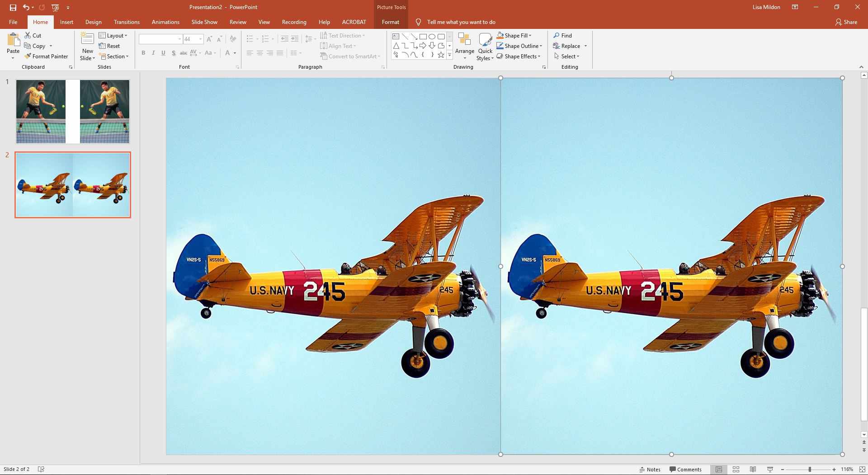Start Slide Show from the status bar icon

click(770, 470)
